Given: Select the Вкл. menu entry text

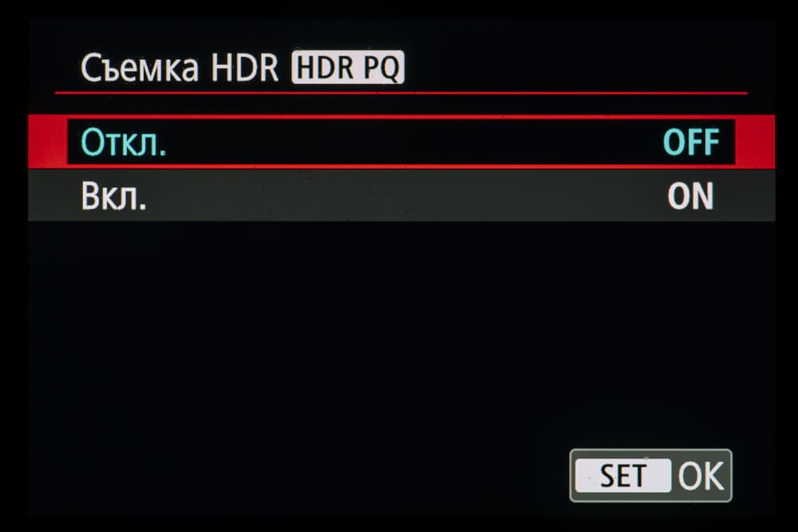Looking at the screenshot, I should click(114, 196).
